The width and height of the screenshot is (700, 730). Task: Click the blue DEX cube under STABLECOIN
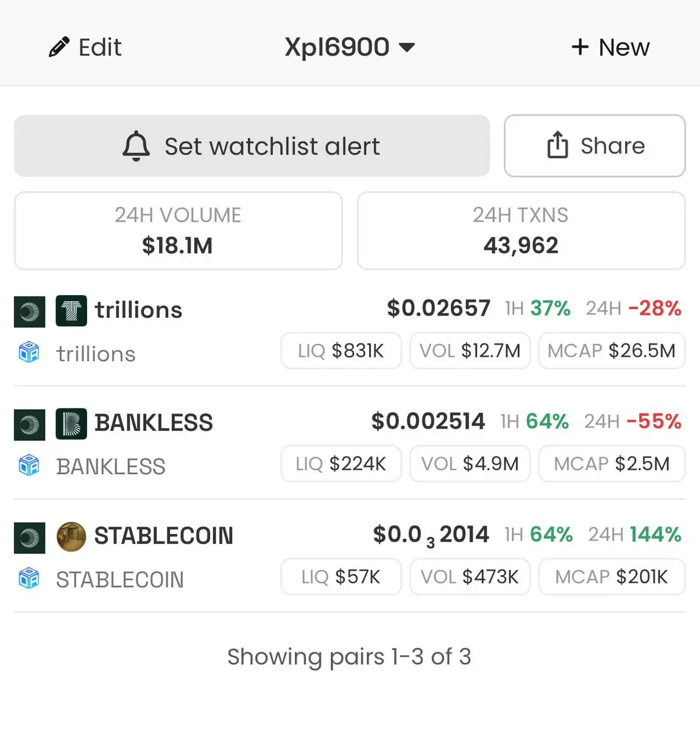pyautogui.click(x=29, y=578)
